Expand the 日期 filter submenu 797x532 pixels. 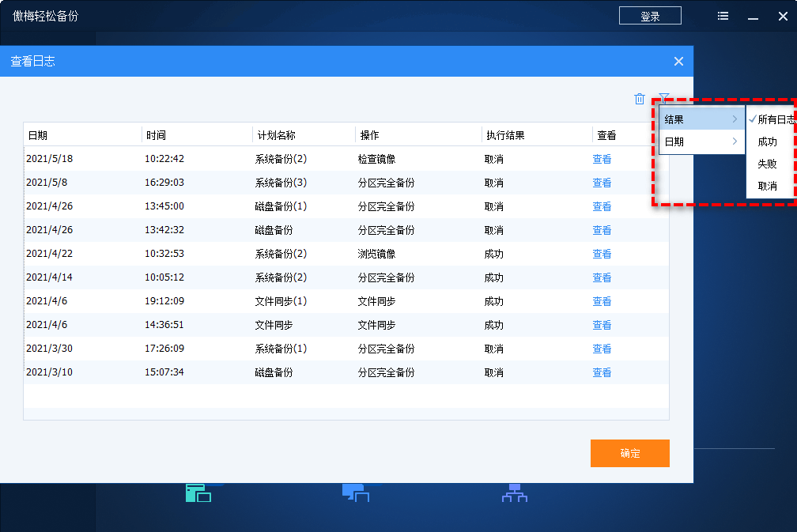(701, 141)
